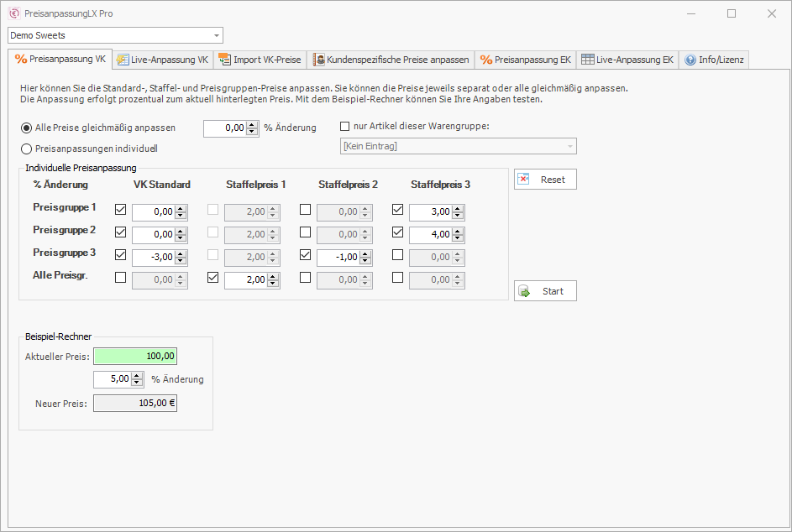Click the green arrow icon on Start
The image size is (792, 532).
point(524,291)
